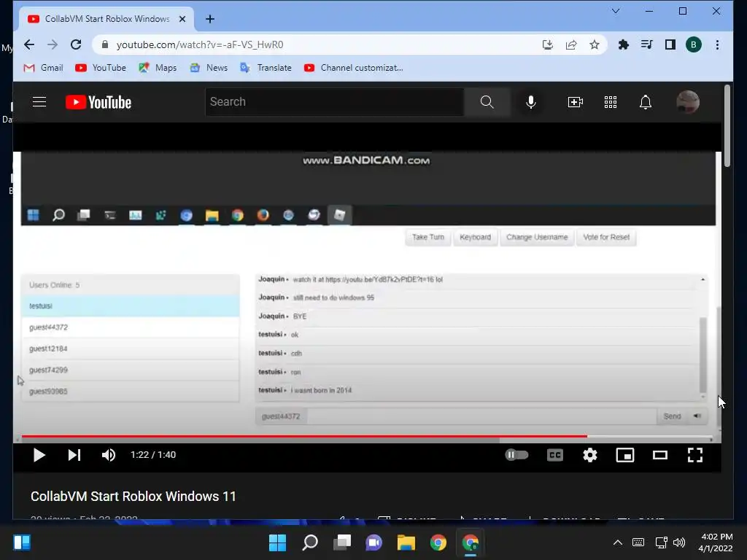Screen dimensions: 747x560
Task: Click the YouTube search magnifier button
Action: tap(487, 102)
